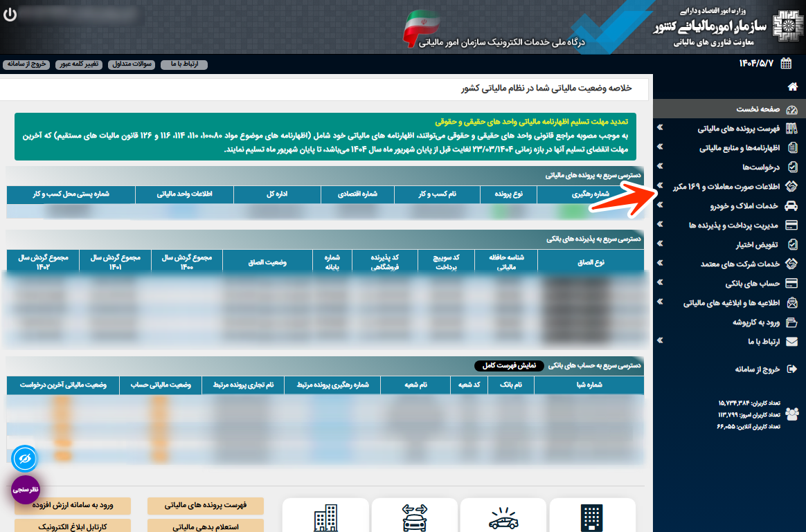
Task: Click the اظهارنامه‌ها و منابع مالیاتی document icon
Action: [x=792, y=148]
